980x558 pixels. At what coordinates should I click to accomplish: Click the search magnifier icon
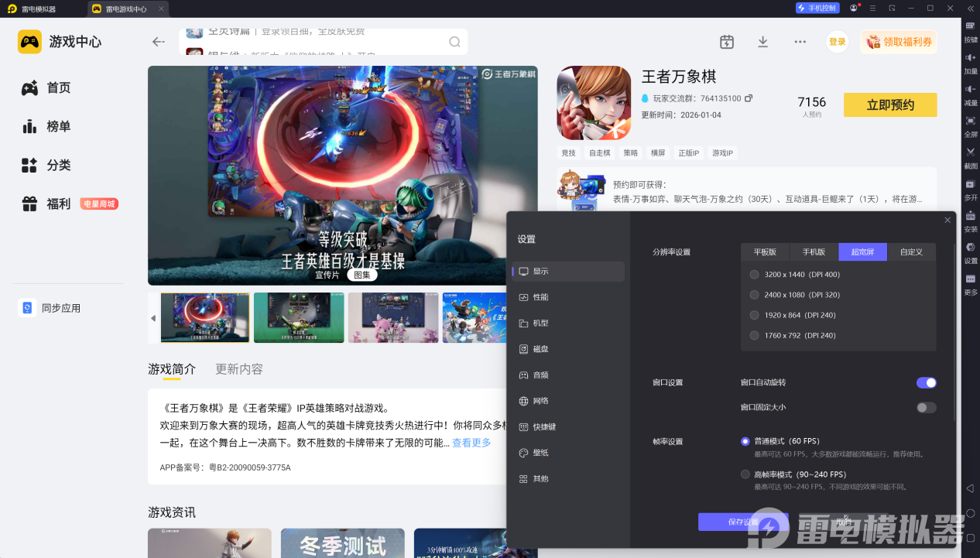[x=455, y=42]
